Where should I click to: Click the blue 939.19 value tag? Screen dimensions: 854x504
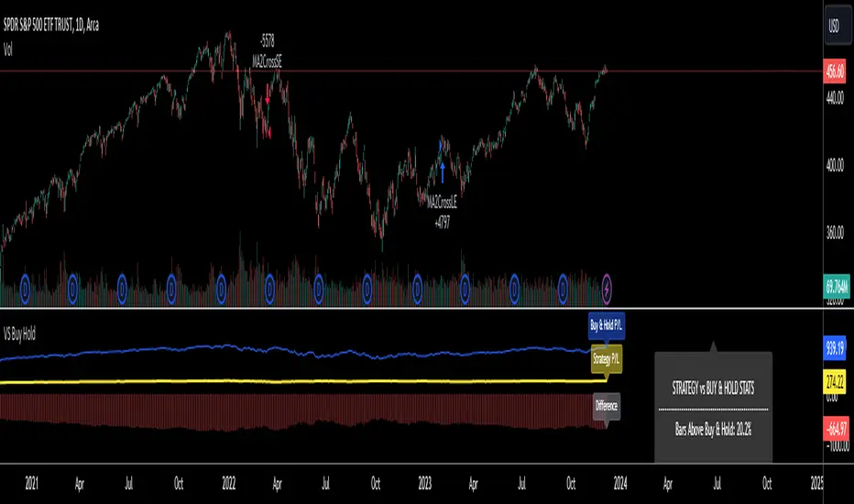click(835, 347)
